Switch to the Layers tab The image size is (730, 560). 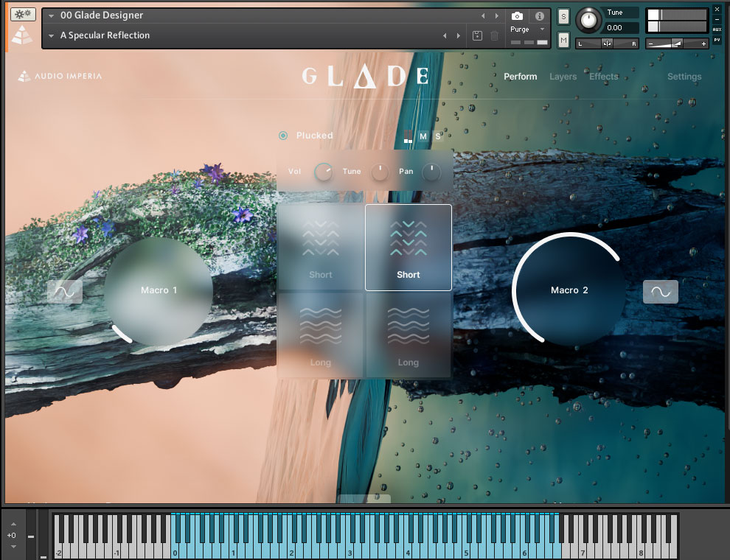point(563,77)
